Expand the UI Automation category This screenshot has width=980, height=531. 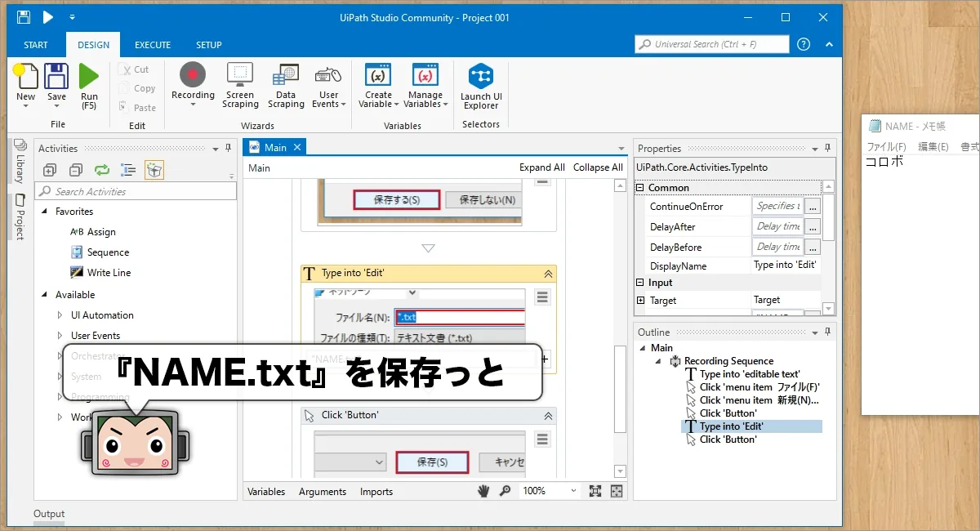pos(60,315)
